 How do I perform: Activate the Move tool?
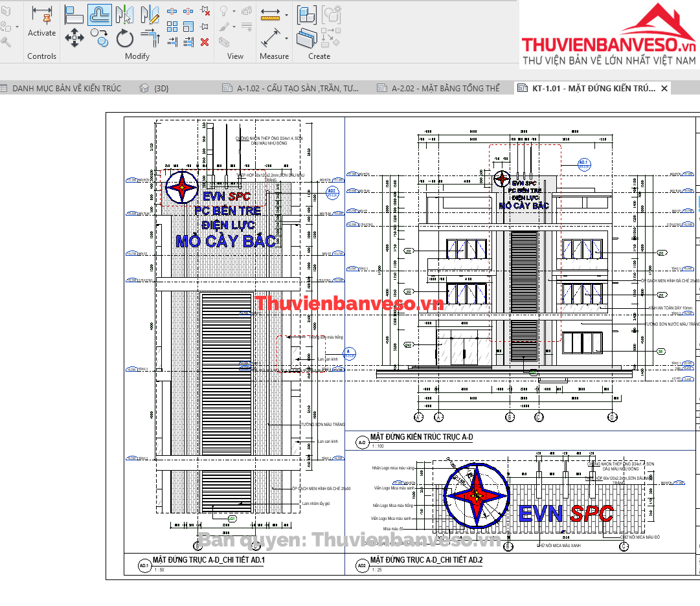(74, 38)
